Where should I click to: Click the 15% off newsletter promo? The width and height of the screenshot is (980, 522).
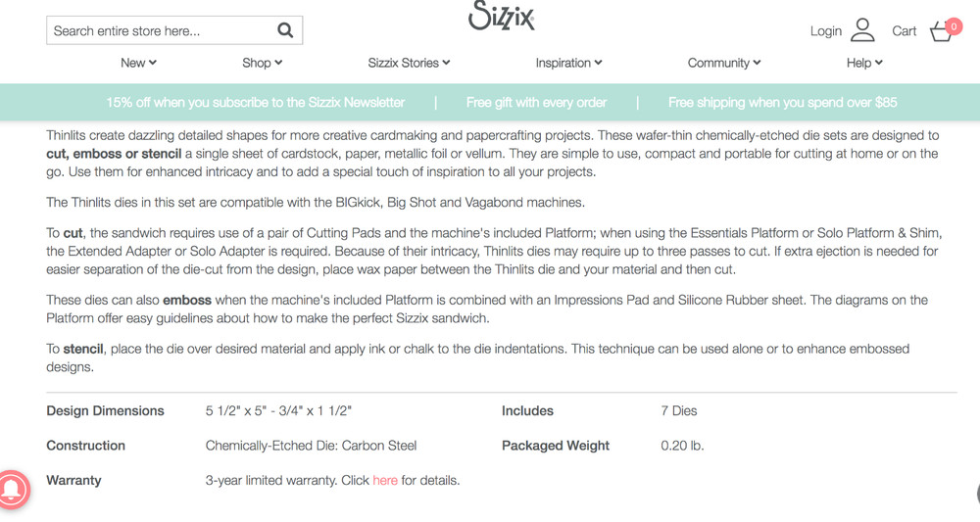pyautogui.click(x=256, y=102)
